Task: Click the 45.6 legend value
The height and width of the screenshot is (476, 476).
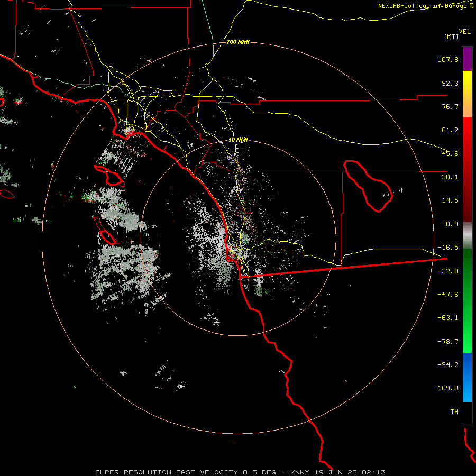Action: (450, 153)
